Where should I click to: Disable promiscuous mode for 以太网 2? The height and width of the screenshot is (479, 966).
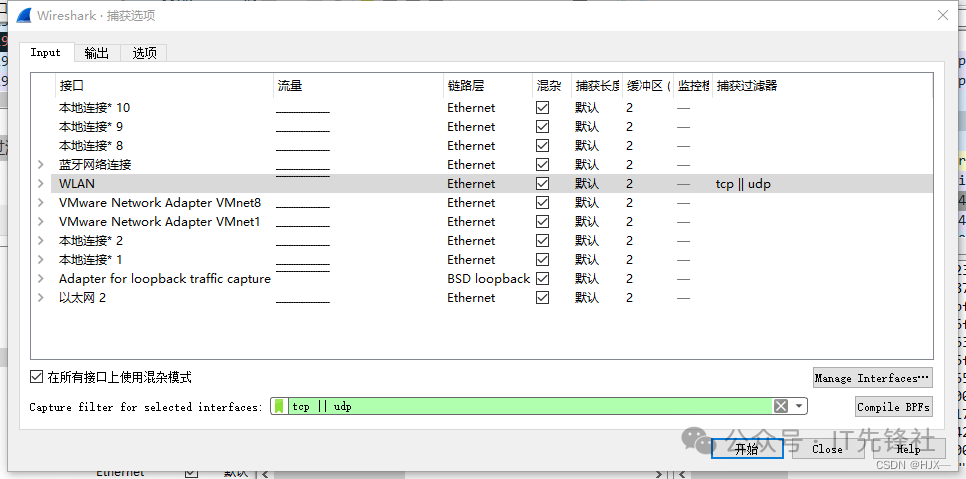543,298
